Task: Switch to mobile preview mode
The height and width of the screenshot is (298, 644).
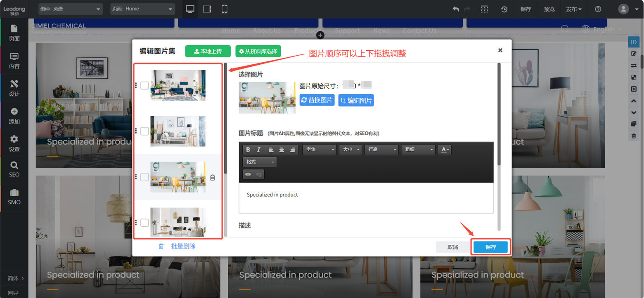Action: (224, 9)
